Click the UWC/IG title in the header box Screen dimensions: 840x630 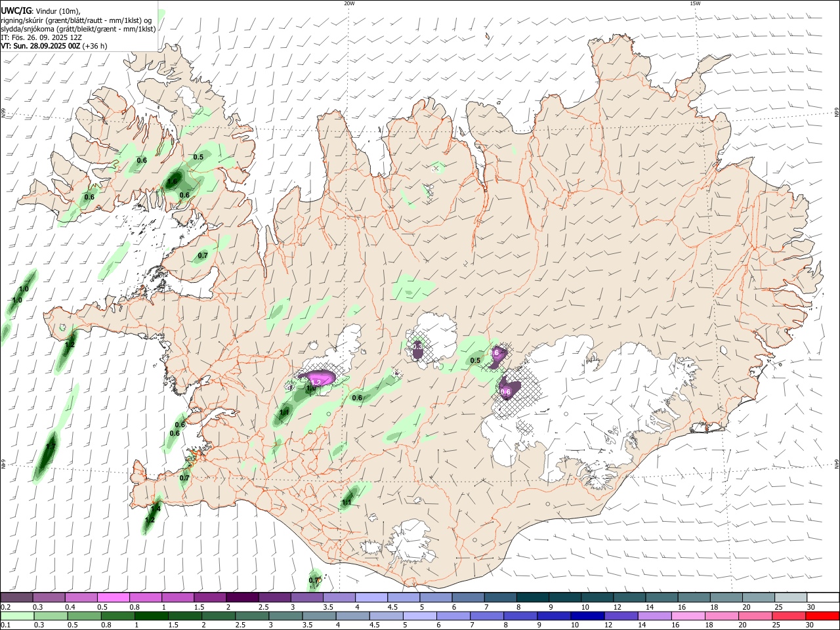16,10
